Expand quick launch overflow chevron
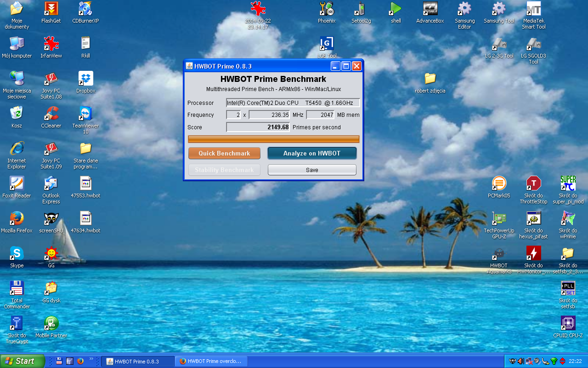The image size is (588, 368). click(91, 359)
